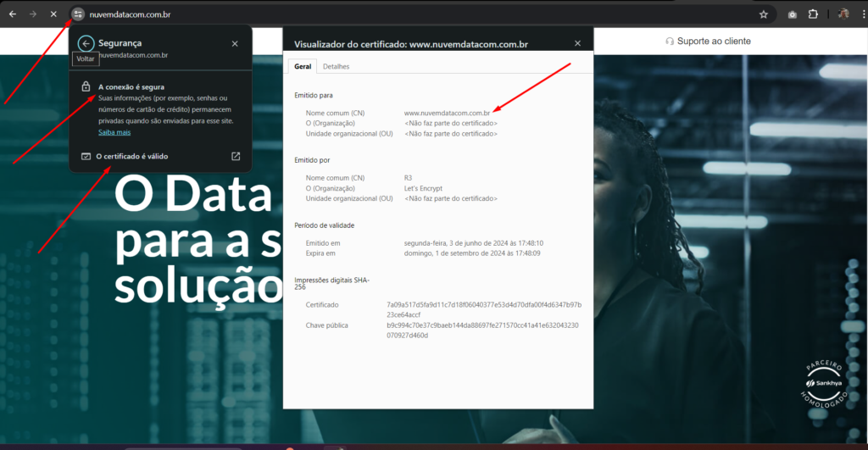Viewport: 868px width, 450px height.
Task: Click the back arrow in Segurança panel
Action: point(86,43)
